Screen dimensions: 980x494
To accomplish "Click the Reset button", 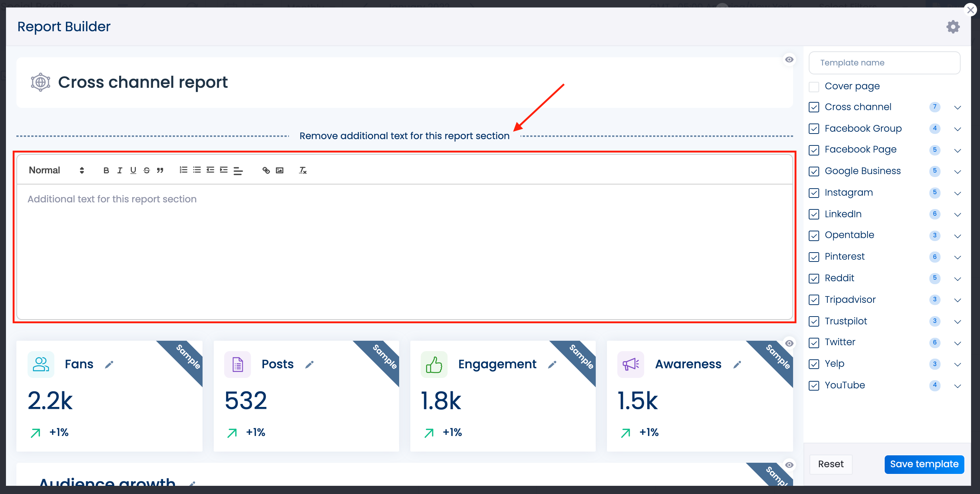I will pyautogui.click(x=830, y=464).
